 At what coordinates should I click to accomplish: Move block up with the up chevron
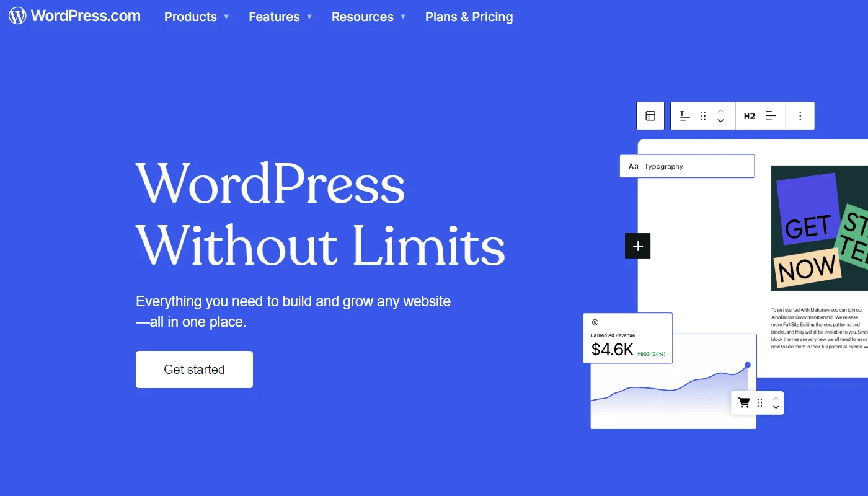(720, 111)
